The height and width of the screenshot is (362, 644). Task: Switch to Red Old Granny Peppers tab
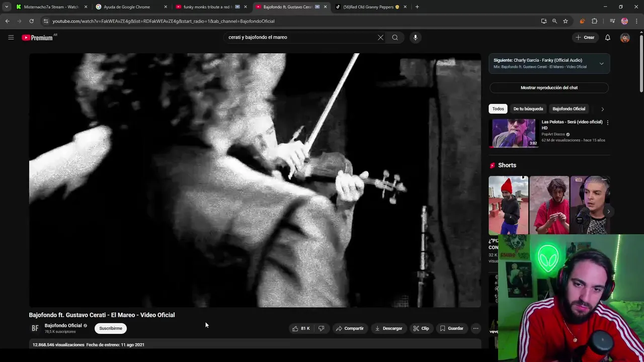point(371,7)
